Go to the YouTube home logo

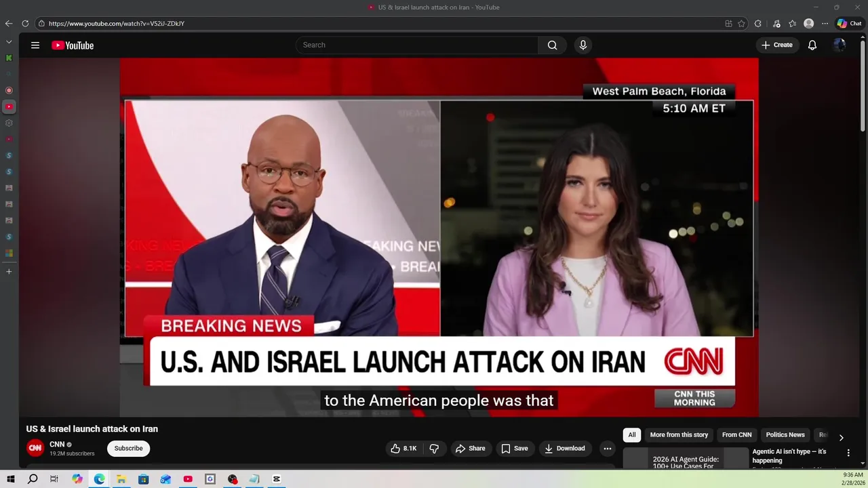point(73,45)
